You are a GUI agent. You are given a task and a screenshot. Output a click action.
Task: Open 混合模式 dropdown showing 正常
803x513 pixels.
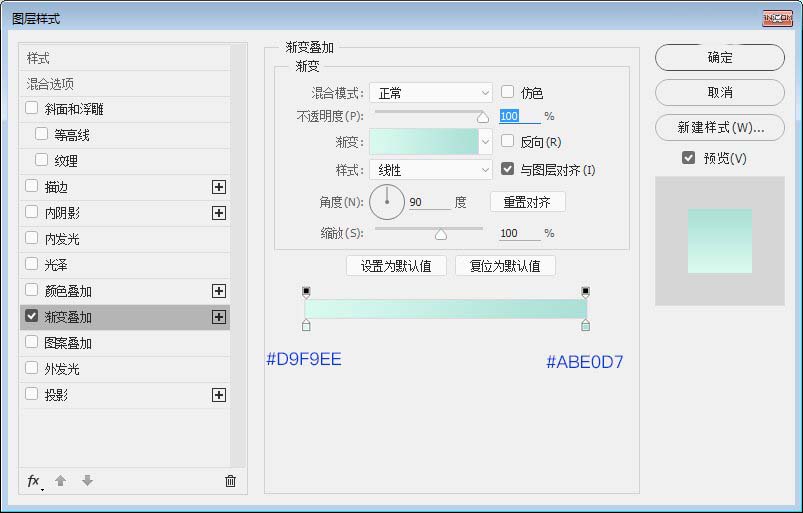(431, 93)
